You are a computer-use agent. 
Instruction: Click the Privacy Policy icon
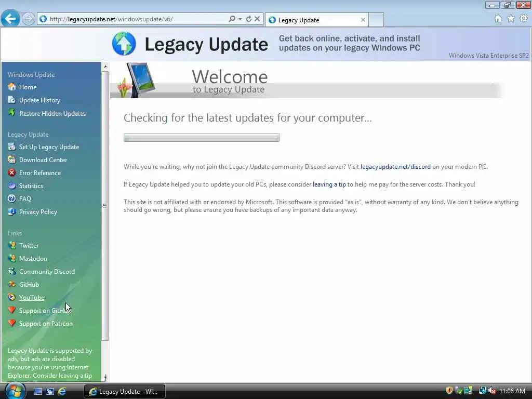click(12, 211)
